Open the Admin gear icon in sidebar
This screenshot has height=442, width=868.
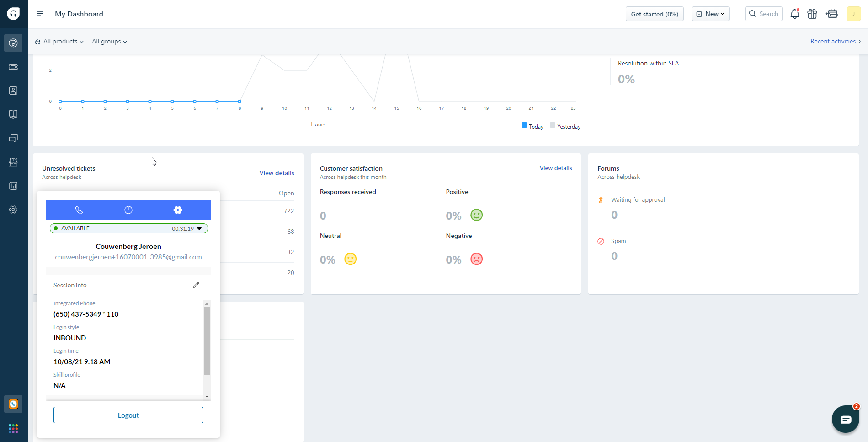coord(13,210)
